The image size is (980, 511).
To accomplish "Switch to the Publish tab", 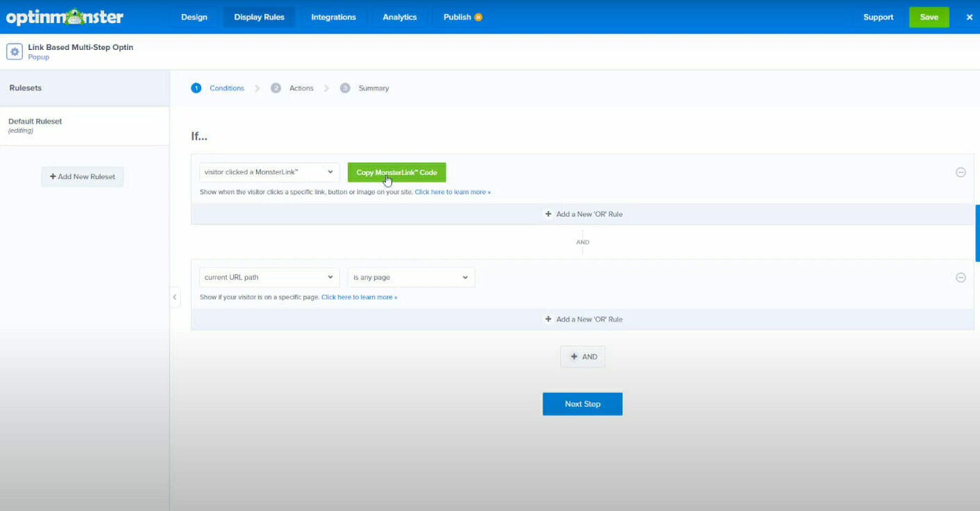I will (457, 17).
